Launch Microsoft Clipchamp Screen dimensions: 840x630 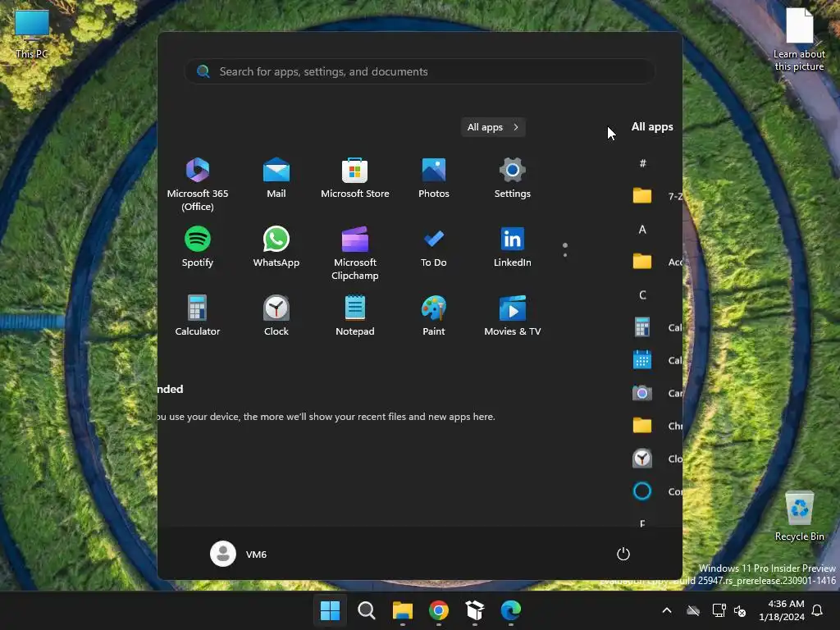(x=354, y=253)
